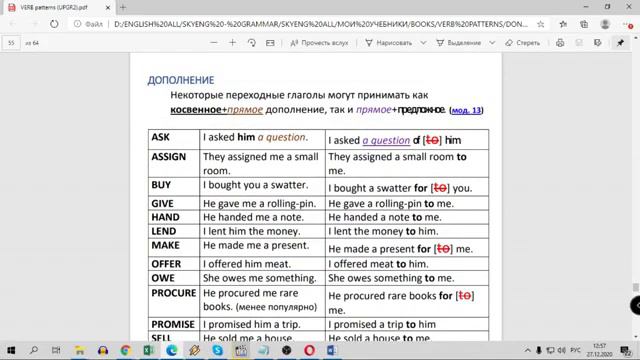The width and height of the screenshot is (640, 360).
Task: Open Task View on the taskbar
Action: [56, 350]
